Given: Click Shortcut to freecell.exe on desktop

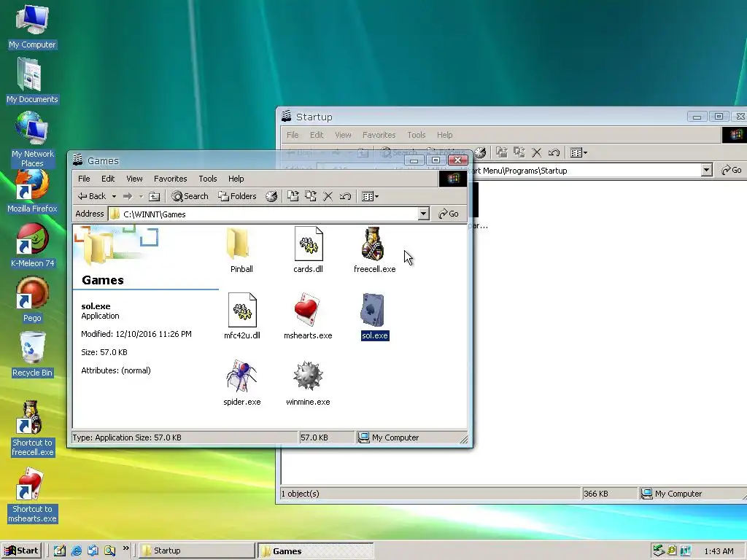Looking at the screenshot, I should (32, 429).
